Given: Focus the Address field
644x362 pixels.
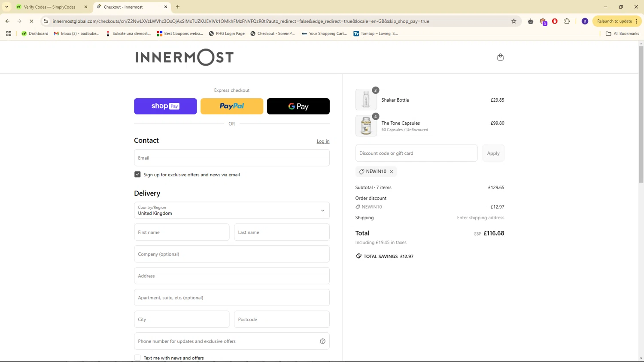Looking at the screenshot, I should point(232,276).
